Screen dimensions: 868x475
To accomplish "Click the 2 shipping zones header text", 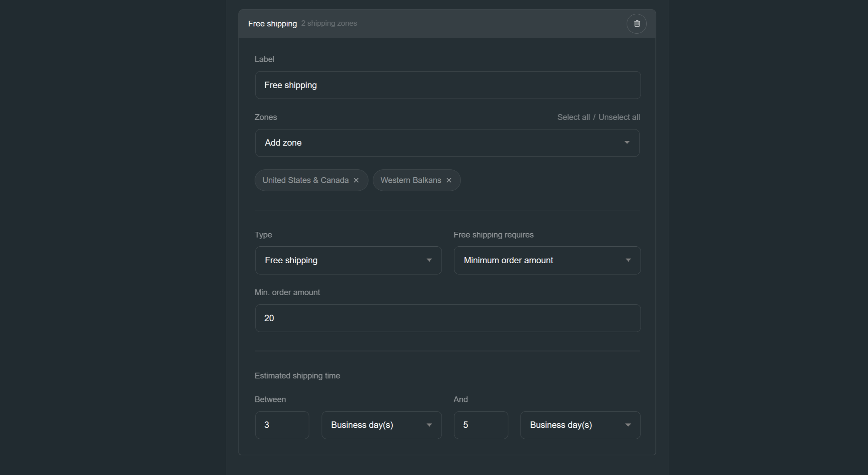I will [x=329, y=23].
